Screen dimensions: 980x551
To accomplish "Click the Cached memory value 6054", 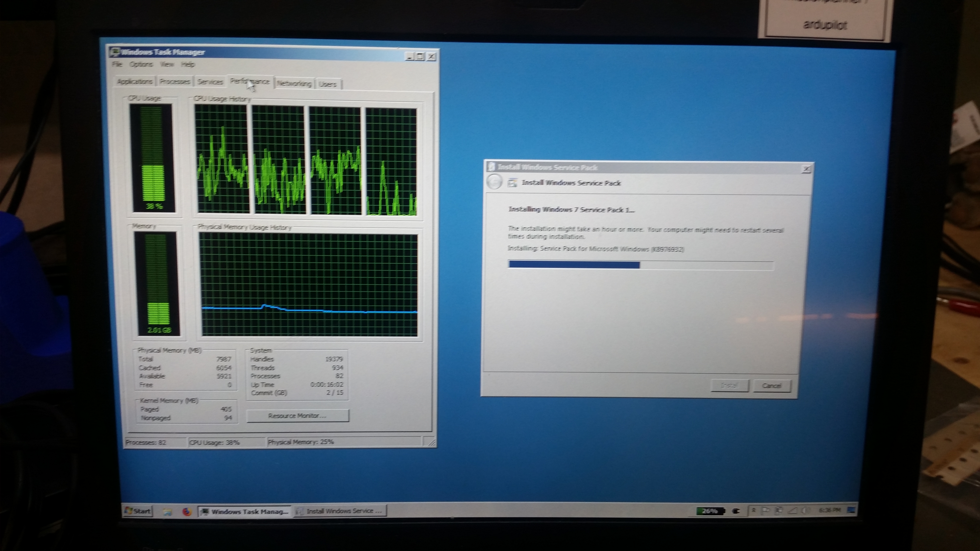I will tap(224, 368).
